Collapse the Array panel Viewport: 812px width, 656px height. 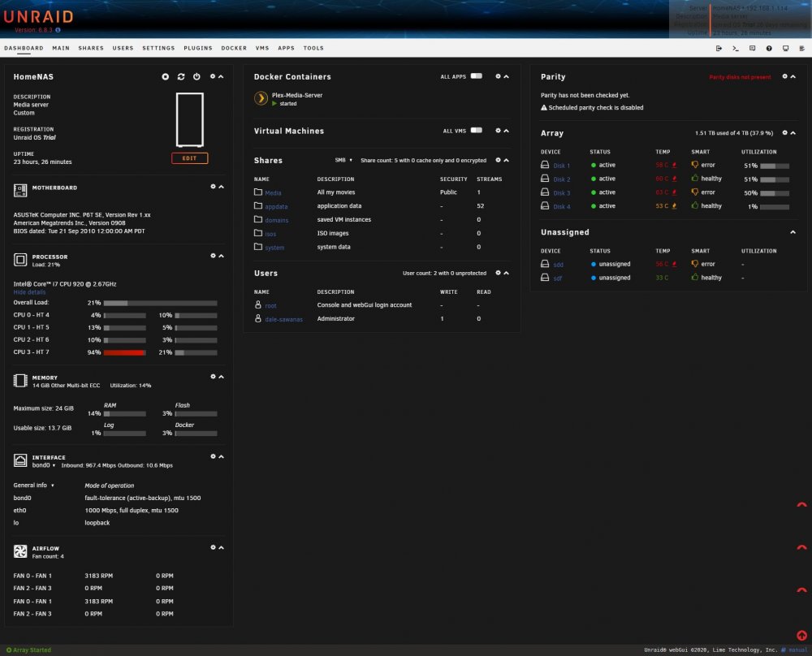(x=793, y=133)
